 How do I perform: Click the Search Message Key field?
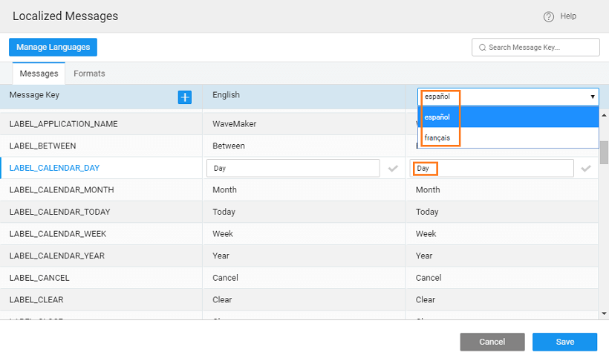click(x=541, y=48)
